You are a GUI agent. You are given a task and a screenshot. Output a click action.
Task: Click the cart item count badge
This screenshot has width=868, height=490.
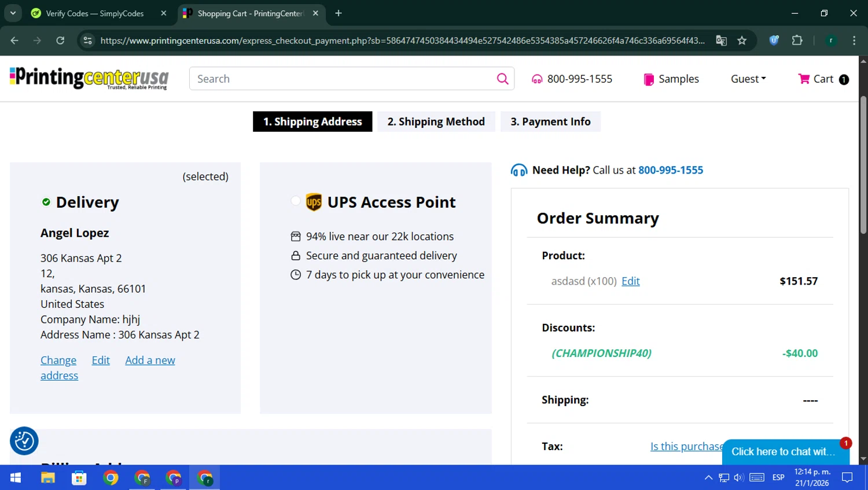click(x=844, y=80)
